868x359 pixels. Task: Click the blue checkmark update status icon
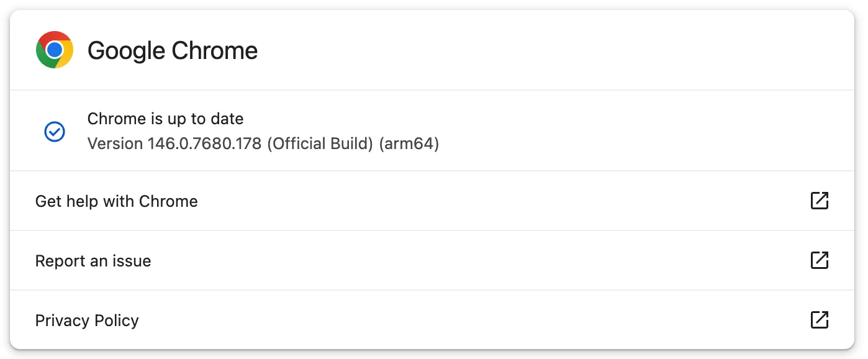tap(55, 132)
